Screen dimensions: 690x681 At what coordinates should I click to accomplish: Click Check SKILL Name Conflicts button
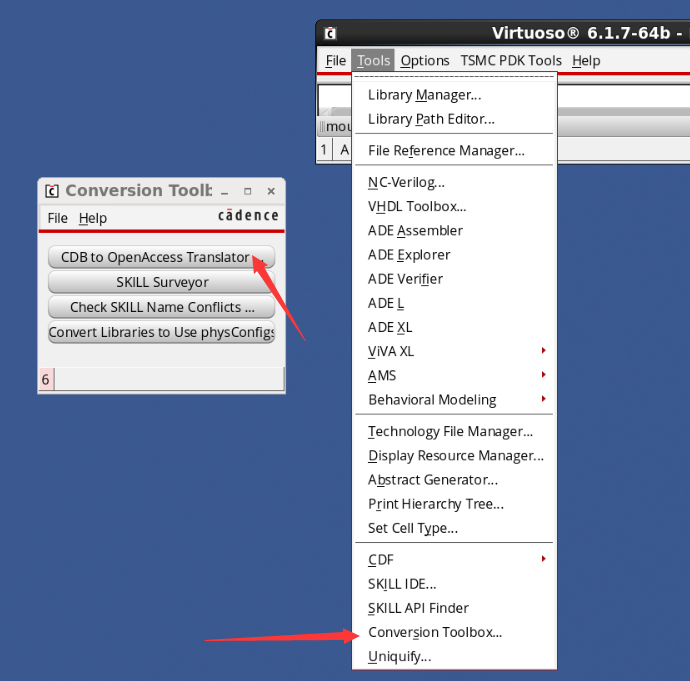coord(161,307)
